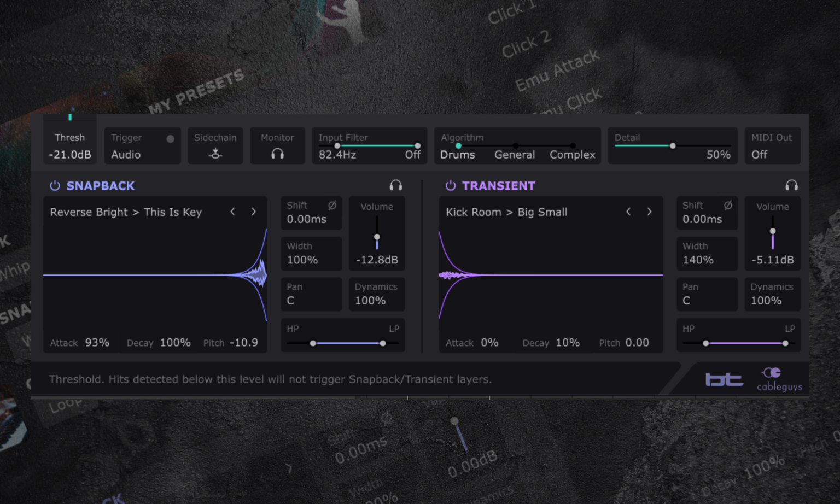Load the previous Transient preset with left arrow
840x504 pixels.
(x=628, y=212)
